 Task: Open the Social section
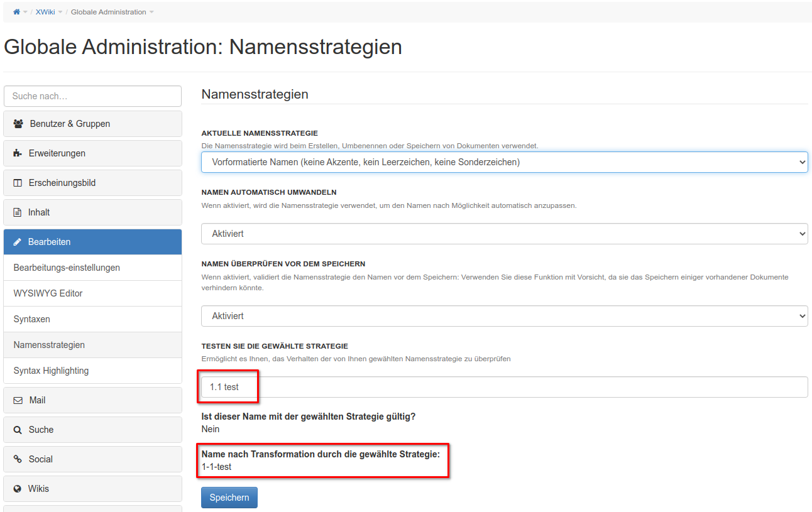[x=92, y=459]
